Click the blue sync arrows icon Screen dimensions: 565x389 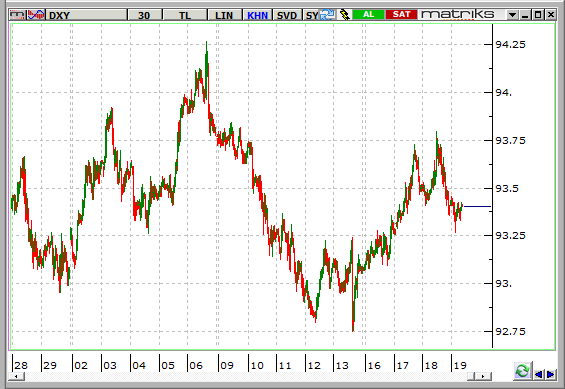pyautogui.click(x=328, y=15)
